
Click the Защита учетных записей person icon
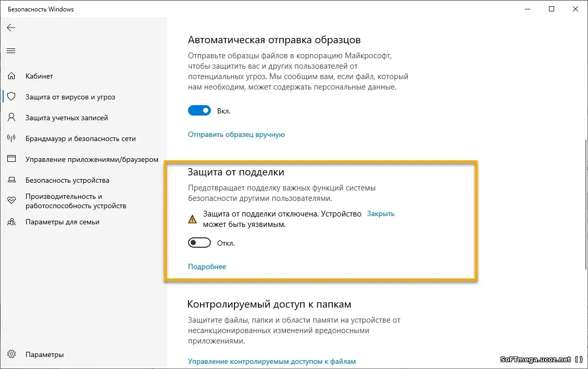click(x=11, y=118)
